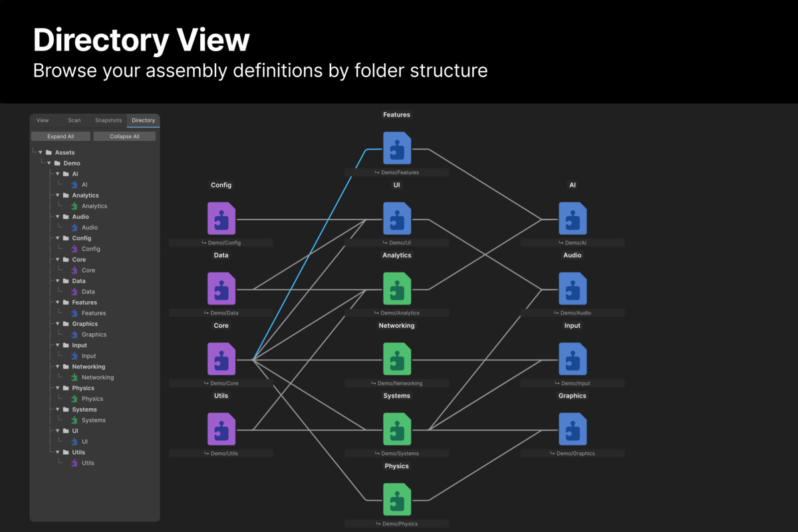Image resolution: width=798 pixels, height=532 pixels.
Task: Switch to the Snapshots tab
Action: coord(108,120)
